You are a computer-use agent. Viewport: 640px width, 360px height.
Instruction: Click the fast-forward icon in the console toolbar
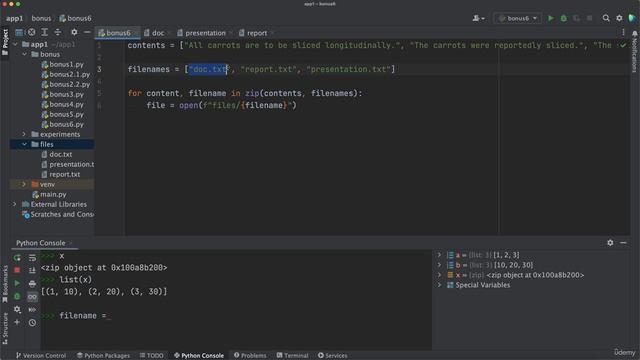32,309
